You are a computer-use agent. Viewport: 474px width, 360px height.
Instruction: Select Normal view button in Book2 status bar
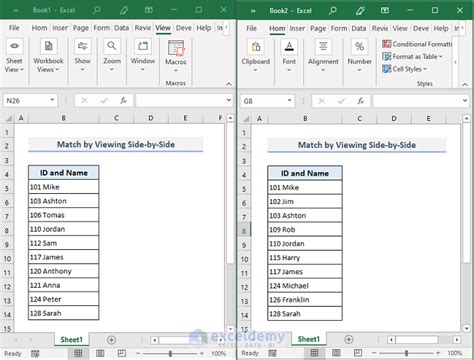click(314, 353)
